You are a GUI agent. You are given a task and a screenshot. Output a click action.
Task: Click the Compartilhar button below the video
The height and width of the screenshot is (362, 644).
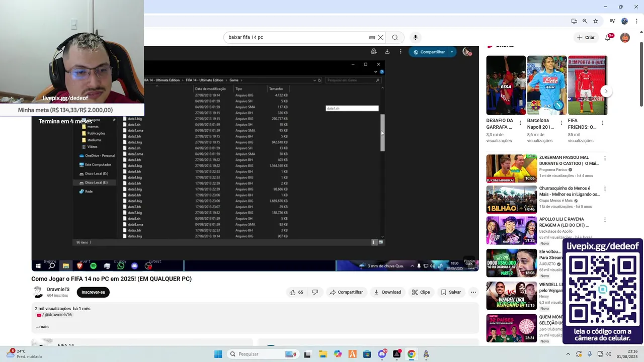point(346,292)
